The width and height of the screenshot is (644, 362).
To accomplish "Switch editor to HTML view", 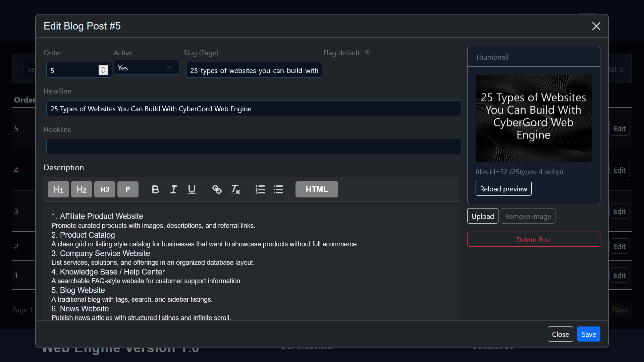I will coord(317,189).
